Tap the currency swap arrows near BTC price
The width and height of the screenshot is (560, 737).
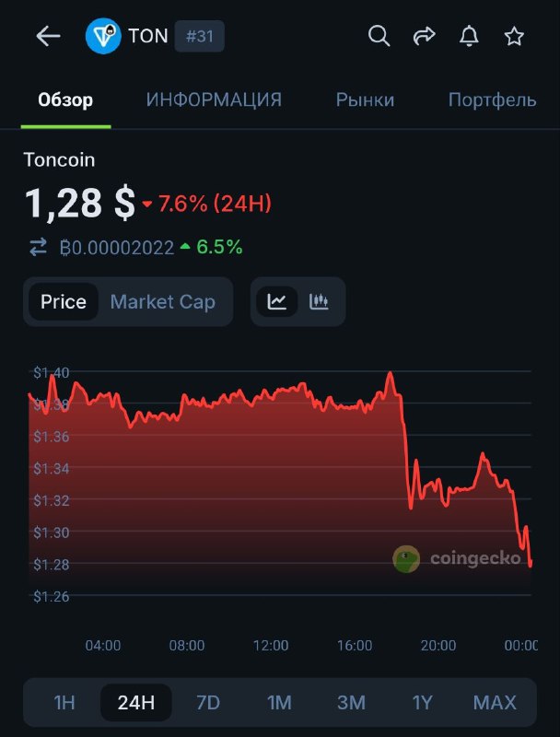pos(38,248)
